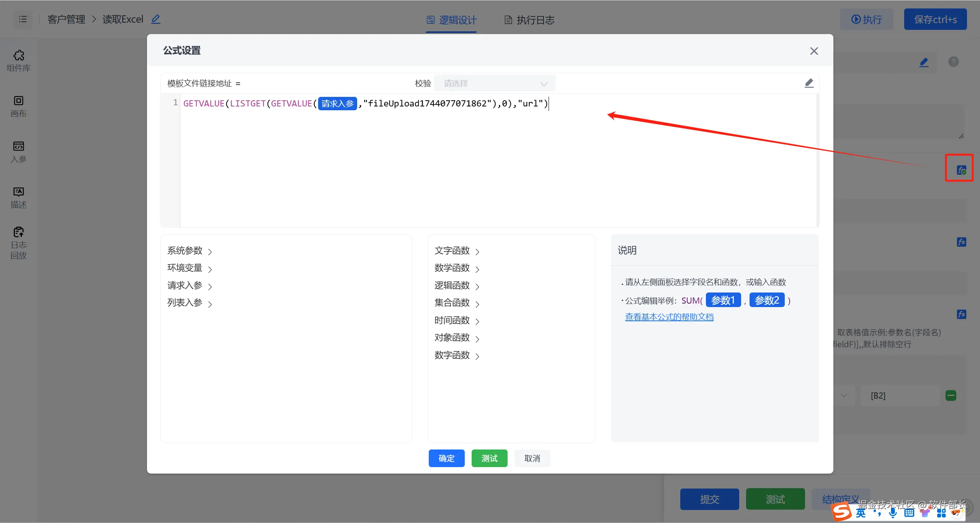Click the blue 确定 button
Screen dimensions: 980x523
446,458
